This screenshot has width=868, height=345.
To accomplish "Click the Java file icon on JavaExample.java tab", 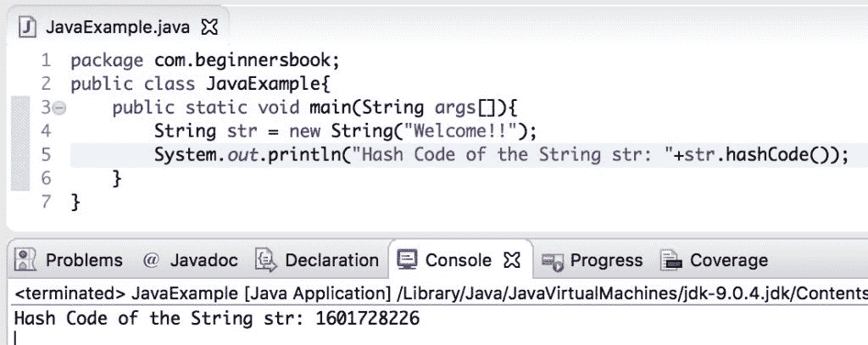I will [x=27, y=27].
